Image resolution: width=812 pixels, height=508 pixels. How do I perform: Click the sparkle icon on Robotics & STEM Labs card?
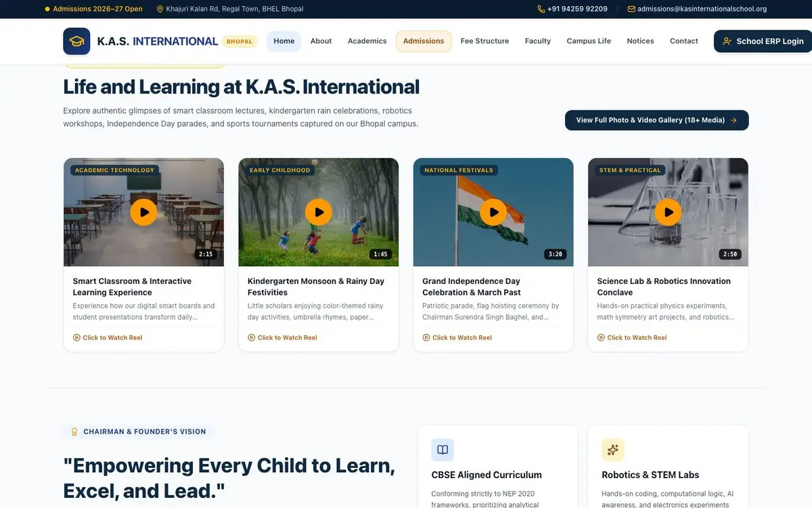click(x=613, y=450)
